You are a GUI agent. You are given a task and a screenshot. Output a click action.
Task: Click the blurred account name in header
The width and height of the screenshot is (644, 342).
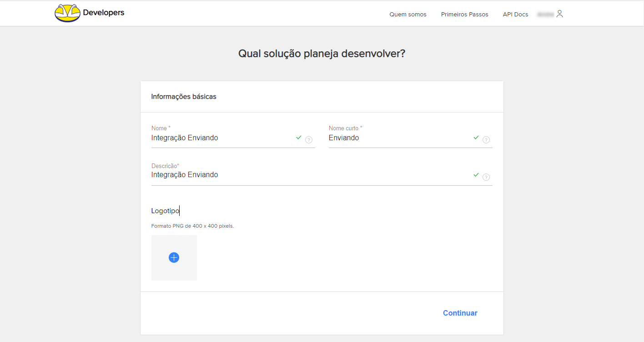(x=545, y=15)
